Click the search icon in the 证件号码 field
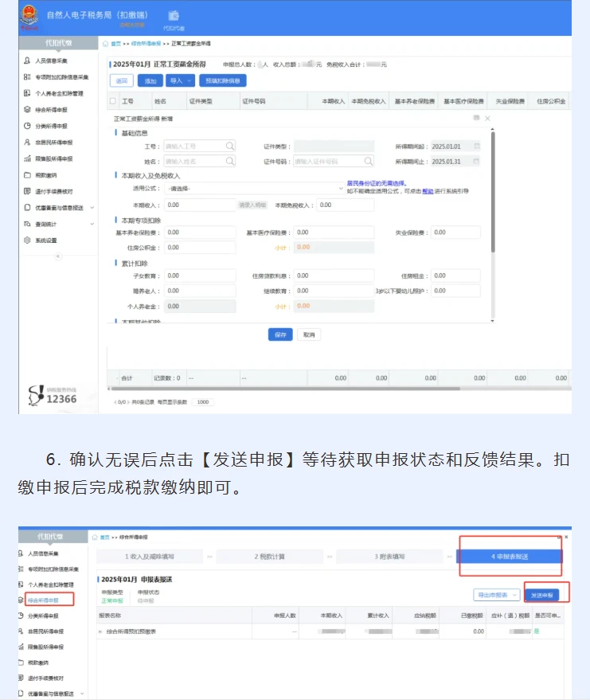590x700 pixels. coord(368,161)
